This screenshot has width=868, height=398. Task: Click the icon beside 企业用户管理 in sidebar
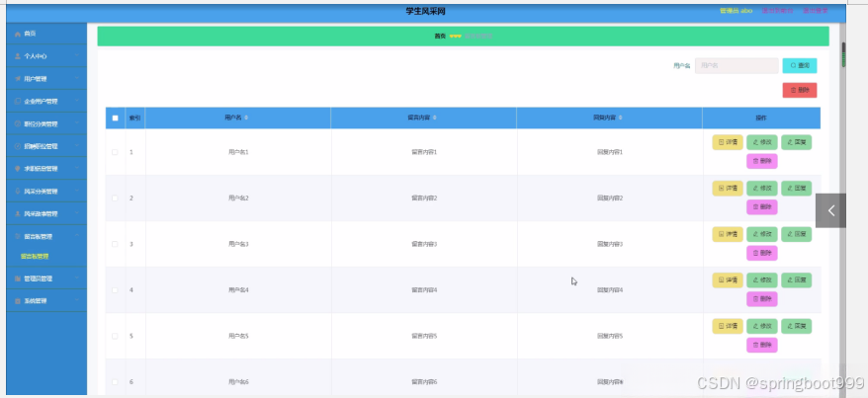[x=18, y=102]
